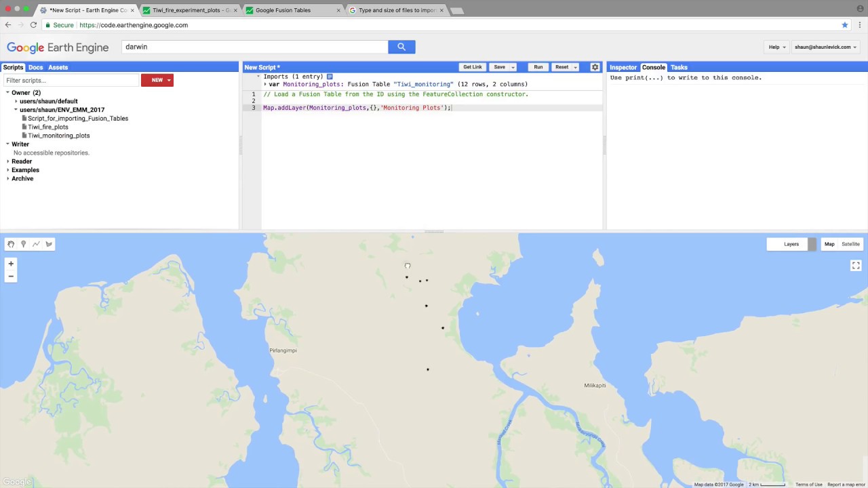The image size is (868, 488).
Task: Collapse the Writer section
Action: click(x=7, y=144)
